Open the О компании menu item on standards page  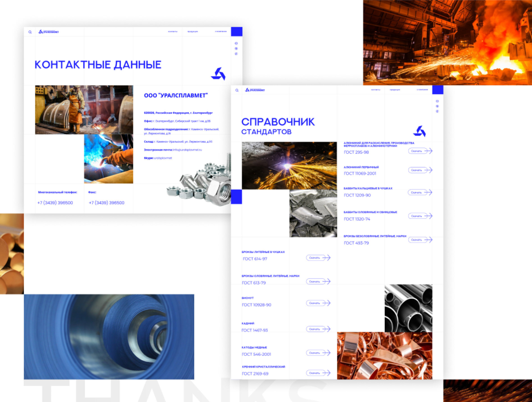[422, 90]
